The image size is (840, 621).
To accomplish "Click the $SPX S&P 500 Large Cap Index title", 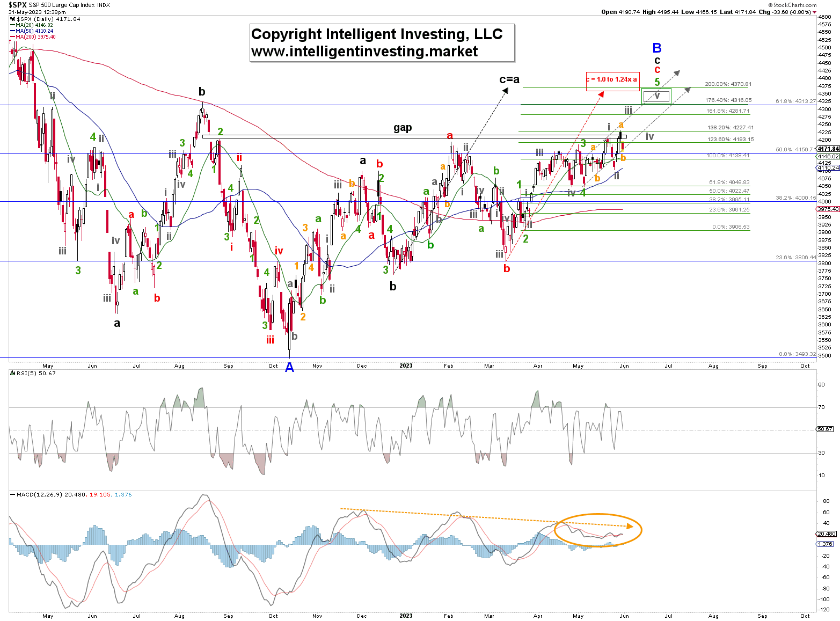I will click(x=60, y=5).
